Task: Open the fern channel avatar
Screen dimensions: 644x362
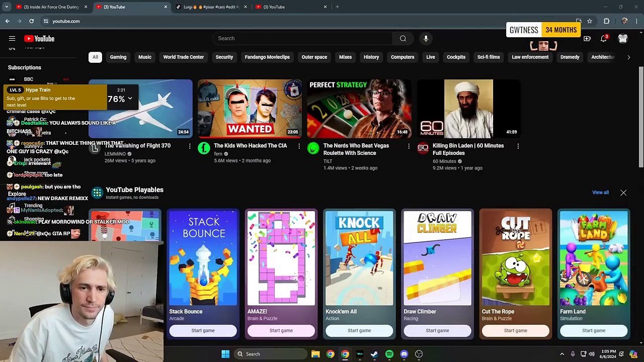Action: coord(204,148)
